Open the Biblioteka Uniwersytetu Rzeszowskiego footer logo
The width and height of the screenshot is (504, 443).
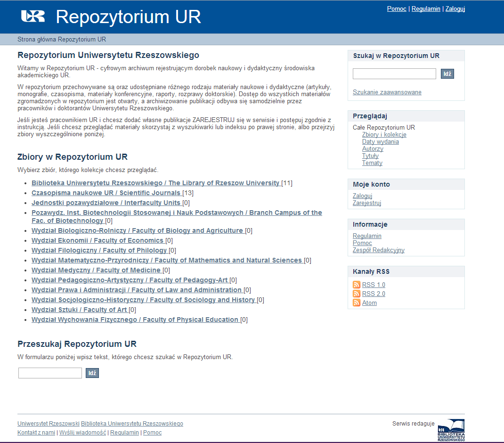coord(451,430)
